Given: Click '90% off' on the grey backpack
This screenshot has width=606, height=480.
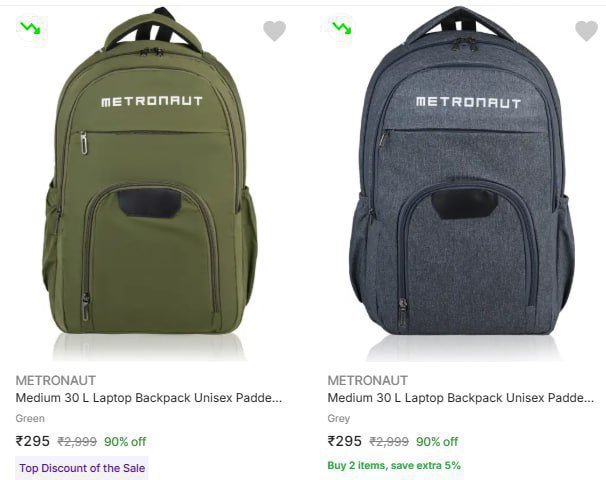Looking at the screenshot, I should (437, 442).
